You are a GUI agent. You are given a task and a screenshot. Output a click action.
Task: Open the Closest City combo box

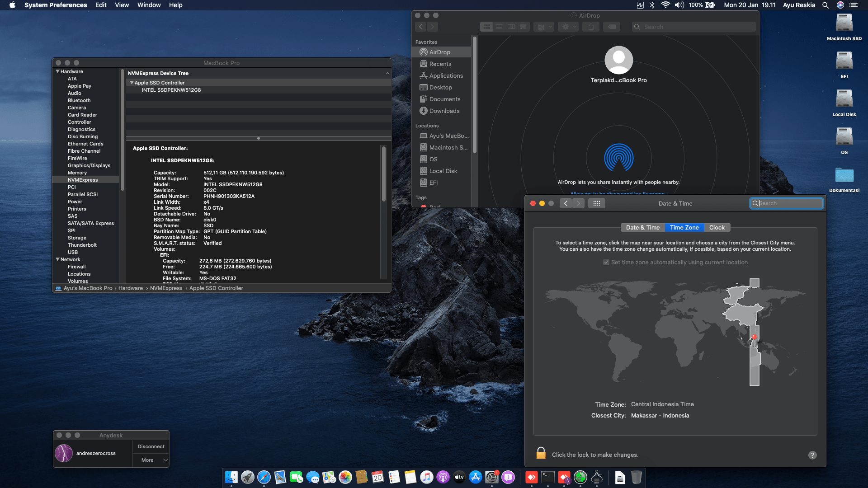click(660, 415)
